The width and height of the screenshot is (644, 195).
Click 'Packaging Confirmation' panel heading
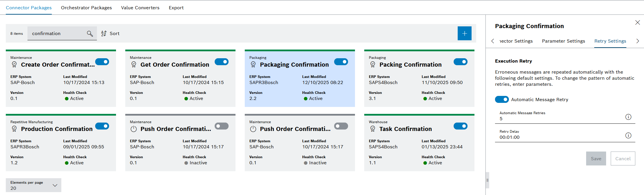[529, 26]
